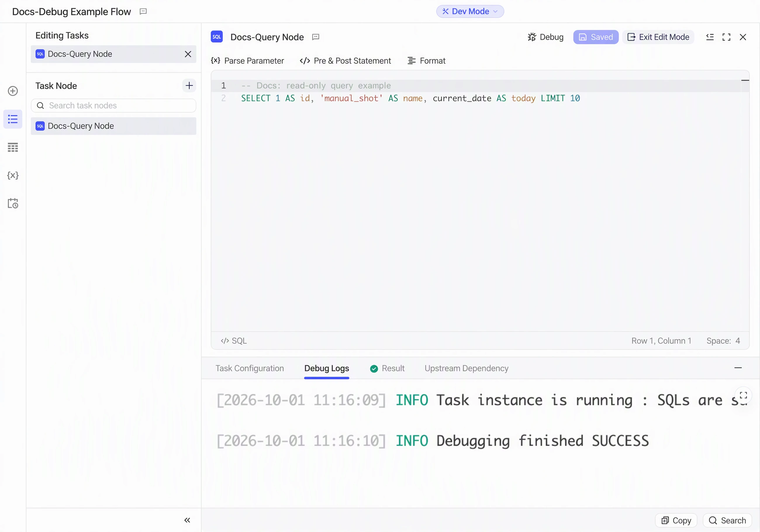Expand the editor to fullscreen
This screenshot has height=532, width=760.
coord(726,37)
